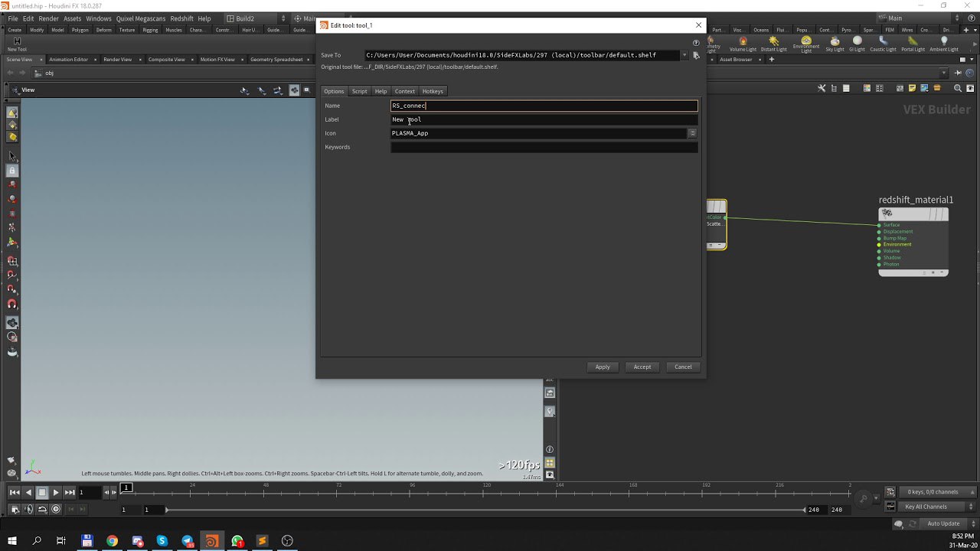The height and width of the screenshot is (551, 980).
Task: Add the Volume Light from shelf
Action: pos(743,44)
